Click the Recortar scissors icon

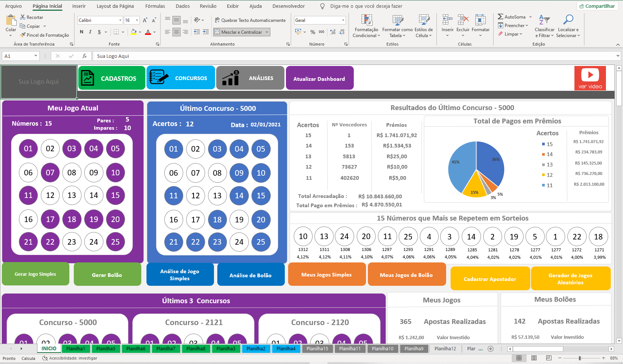coord(23,17)
